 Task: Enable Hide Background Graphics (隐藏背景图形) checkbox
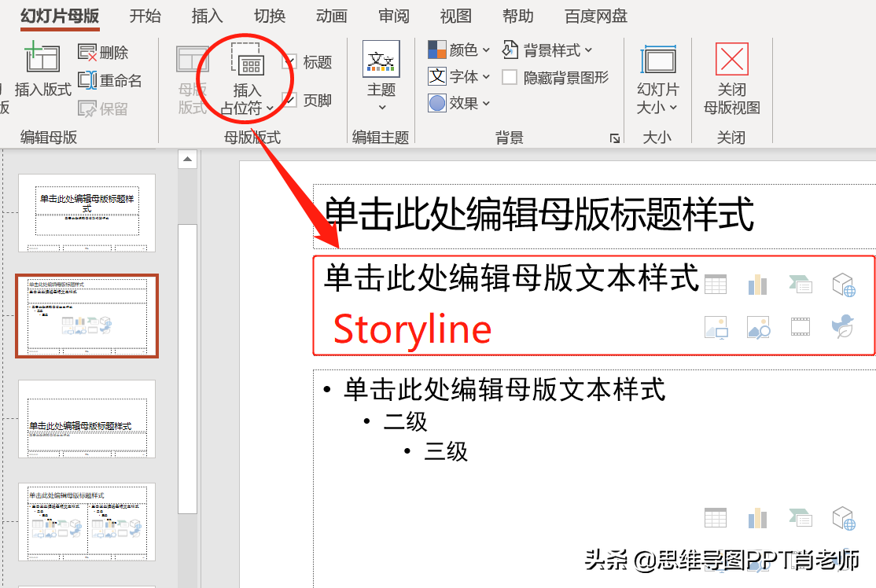pos(509,77)
